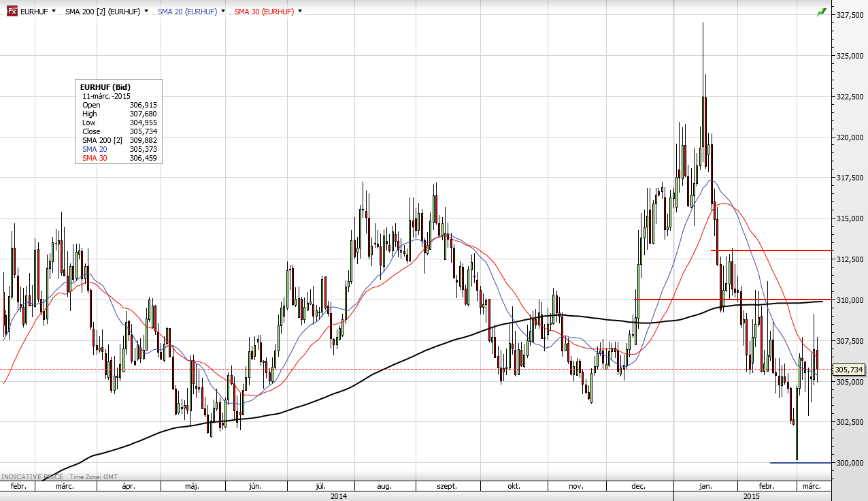Image resolution: width=868 pixels, height=501 pixels.
Task: Click the blue SMA 20 (EURHUF) legend label
Action: pos(188,12)
